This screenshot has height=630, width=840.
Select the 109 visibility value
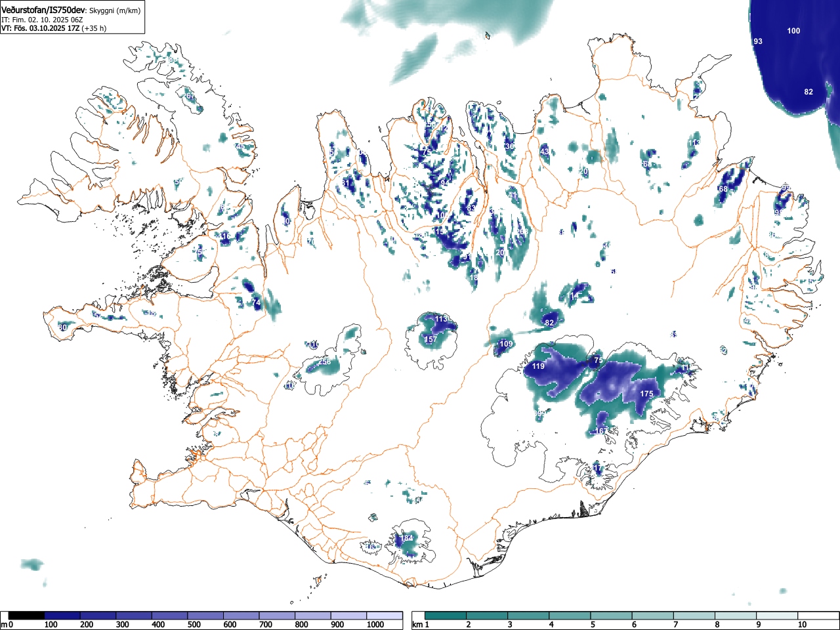[506, 345]
